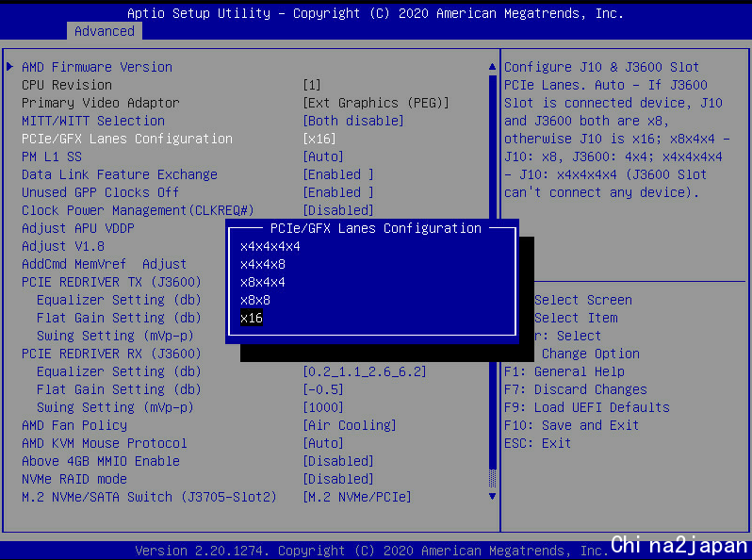
Task: Select Data Link Feature Exchange label
Action: (x=120, y=174)
